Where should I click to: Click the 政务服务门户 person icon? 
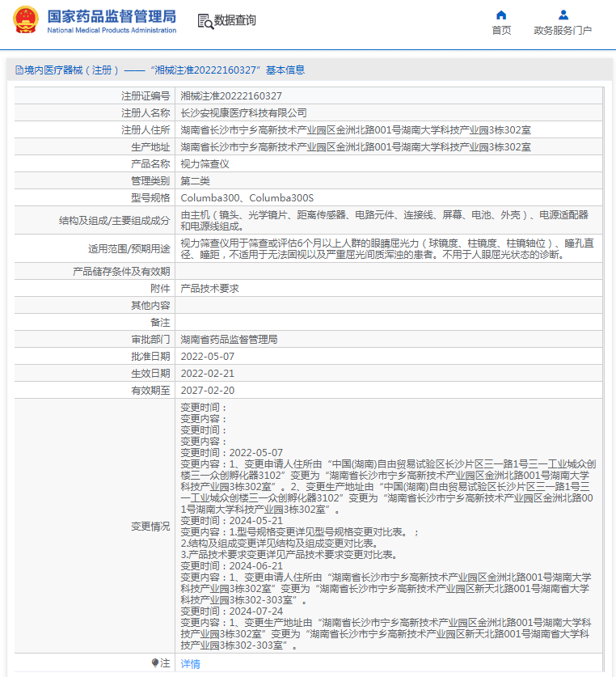[563, 15]
